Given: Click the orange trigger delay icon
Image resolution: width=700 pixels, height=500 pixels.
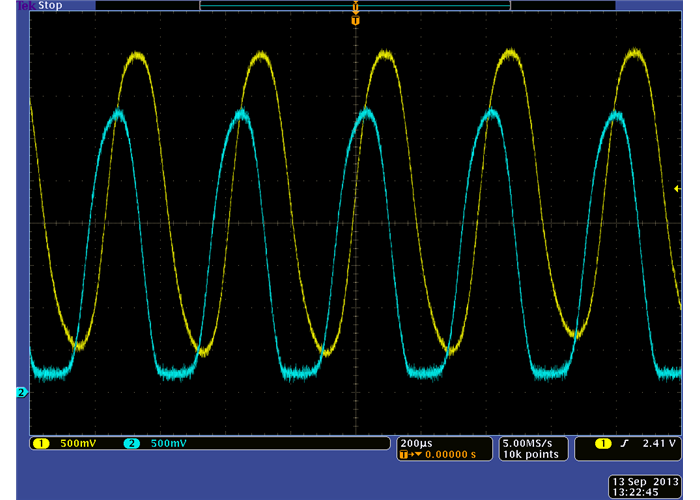Looking at the screenshot, I should (x=404, y=454).
